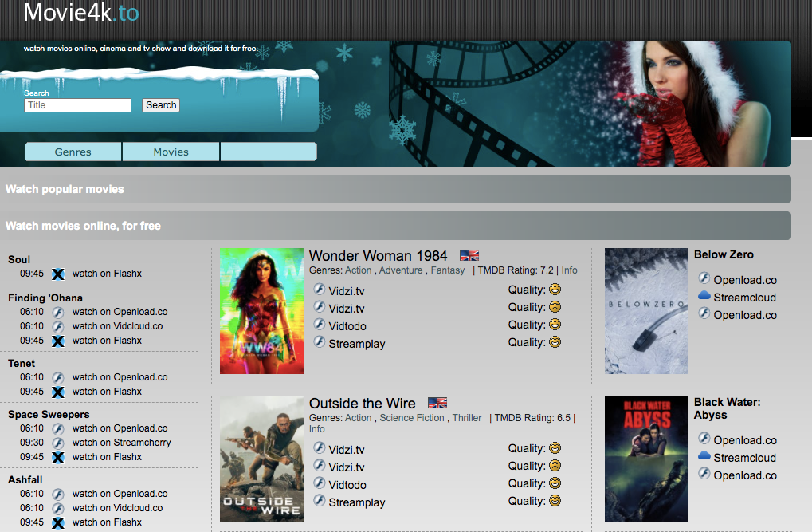Click the Movie4k.to site logo
This screenshot has height=532, width=812.
[x=81, y=13]
